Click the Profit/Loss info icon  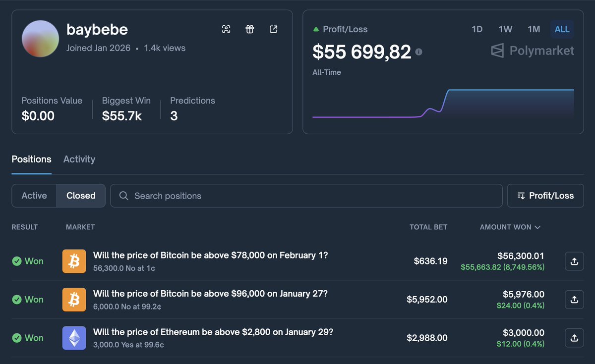[419, 52]
